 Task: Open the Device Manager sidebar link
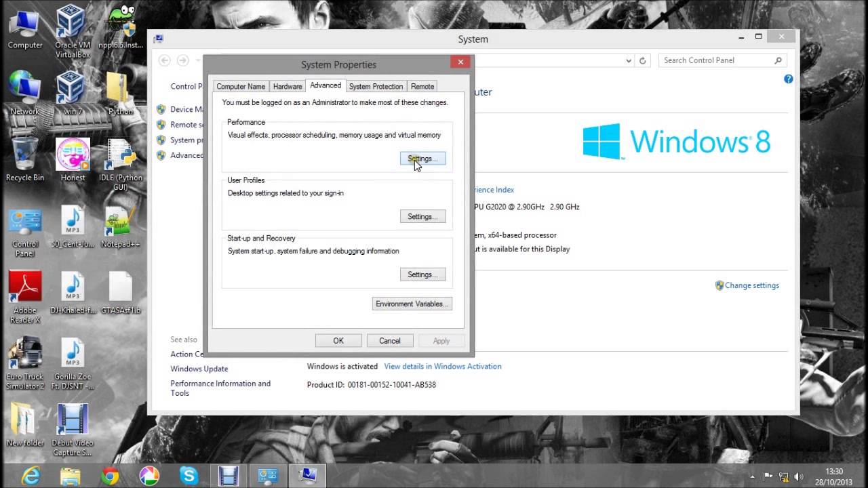point(186,109)
